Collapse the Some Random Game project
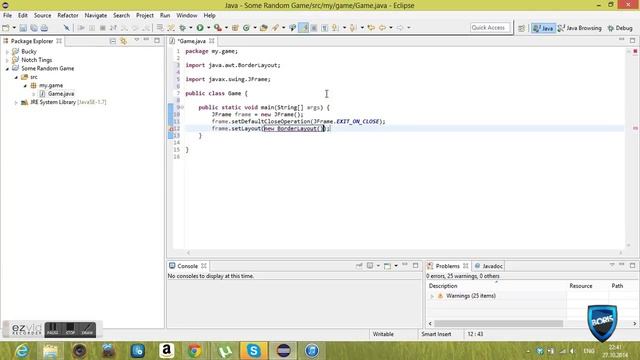 (7, 69)
